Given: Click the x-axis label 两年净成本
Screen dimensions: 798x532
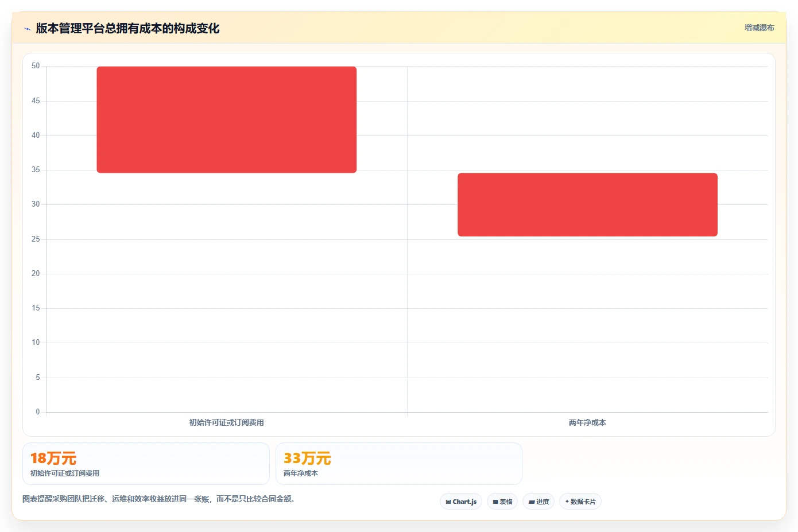Looking at the screenshot, I should 587,422.
